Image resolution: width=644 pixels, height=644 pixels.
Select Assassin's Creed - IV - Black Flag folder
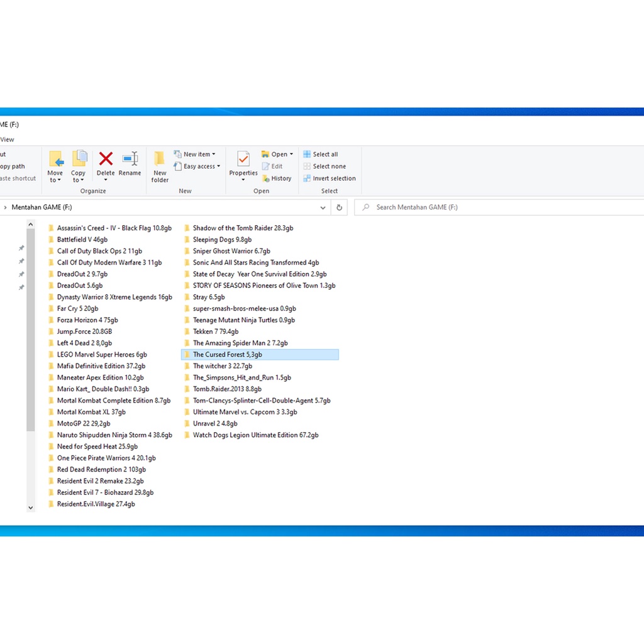[x=110, y=228]
